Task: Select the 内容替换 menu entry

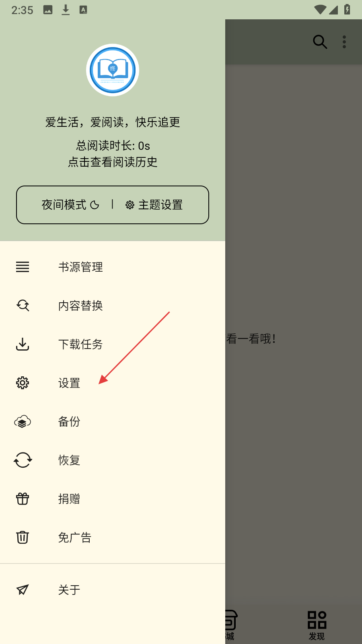Action: 113,305
